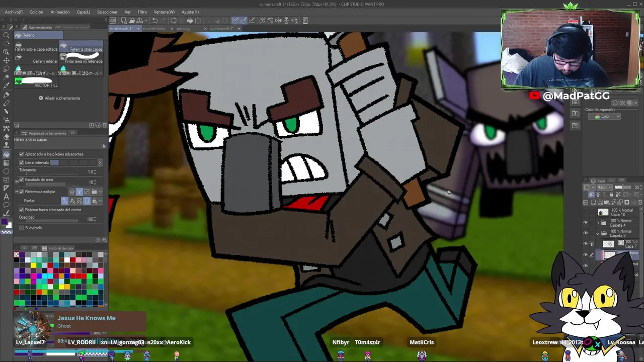Undo the last action
The image size is (644, 362).
(155, 21)
